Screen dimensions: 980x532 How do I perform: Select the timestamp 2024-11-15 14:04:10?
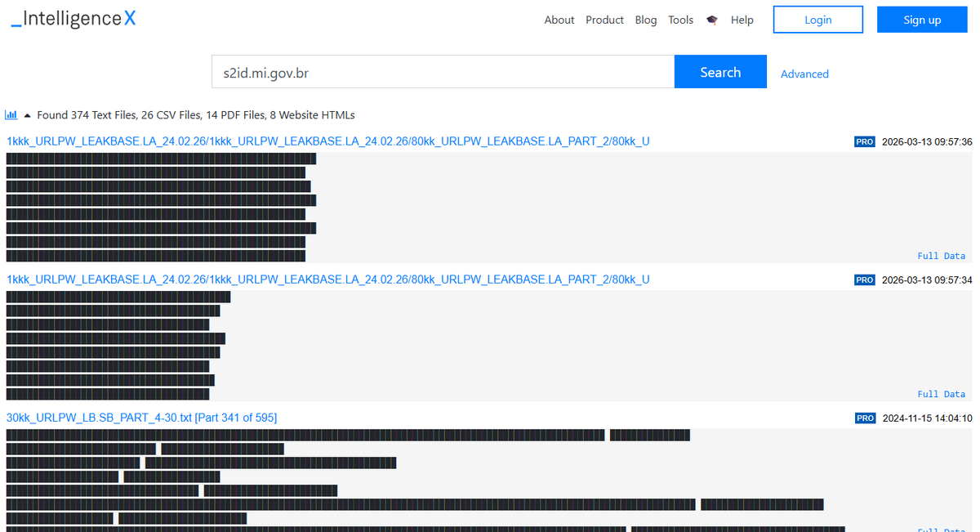927,418
